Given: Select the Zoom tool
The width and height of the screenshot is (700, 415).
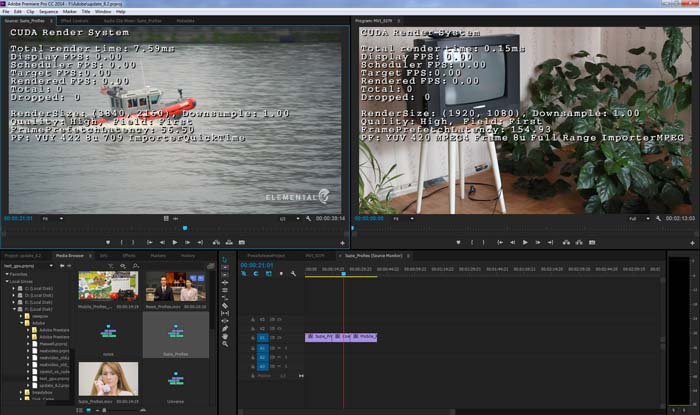Looking at the screenshot, I should pos(225,344).
